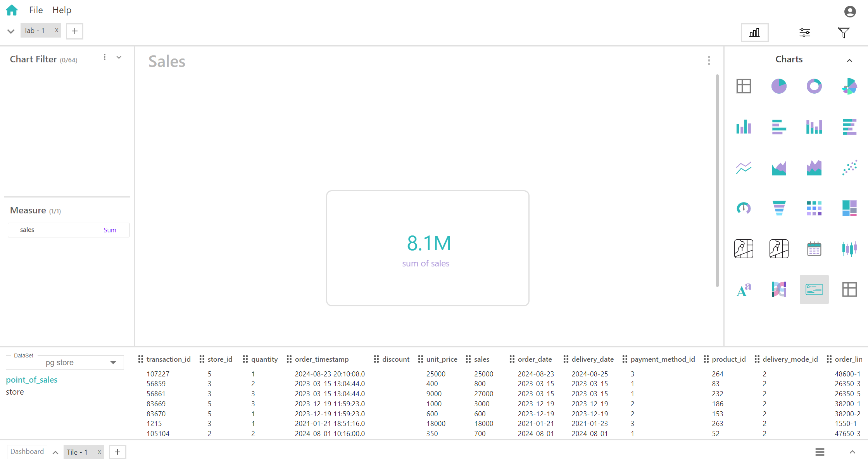868x462 pixels.
Task: Select the treemap chart icon
Action: pyautogui.click(x=849, y=208)
